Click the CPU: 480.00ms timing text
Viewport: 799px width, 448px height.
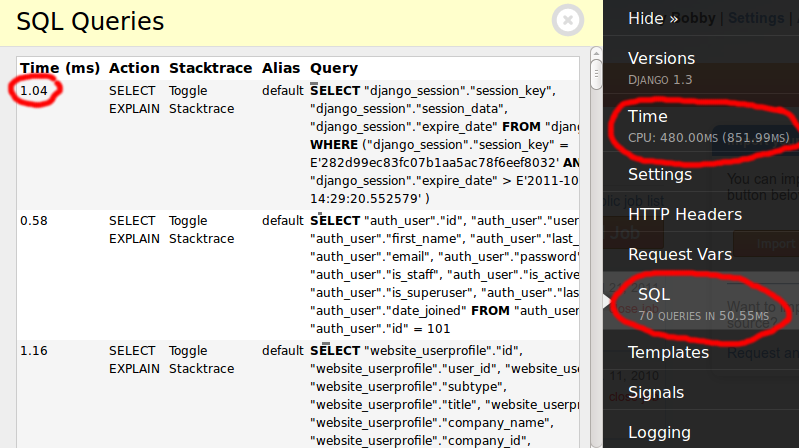[708, 138]
